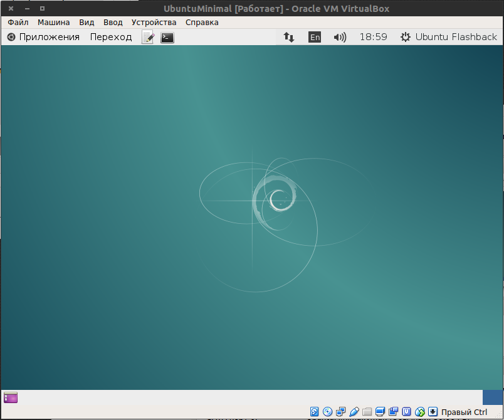Click the shared folders status icon
Screen dimensions: 504x420
pos(367,412)
